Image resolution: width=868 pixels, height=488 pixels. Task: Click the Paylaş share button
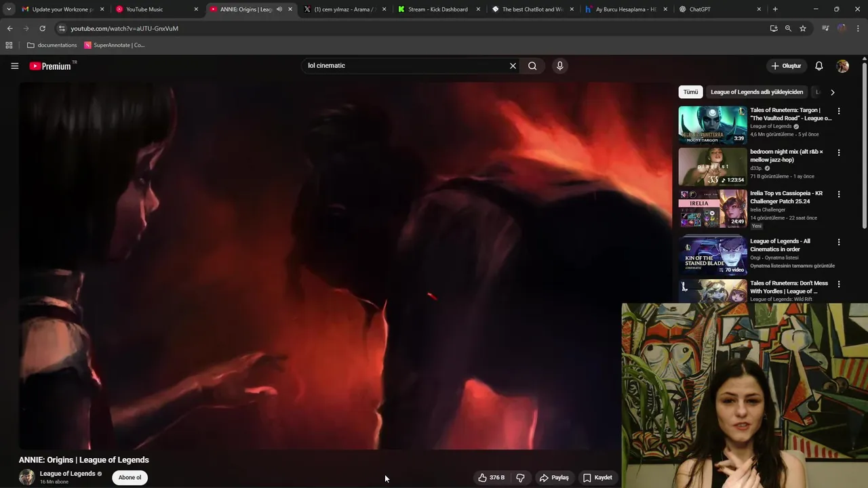pos(554,478)
